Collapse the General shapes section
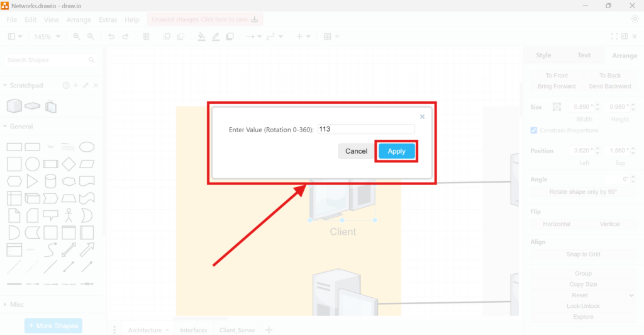Image resolution: width=644 pixels, height=335 pixels. tap(18, 127)
